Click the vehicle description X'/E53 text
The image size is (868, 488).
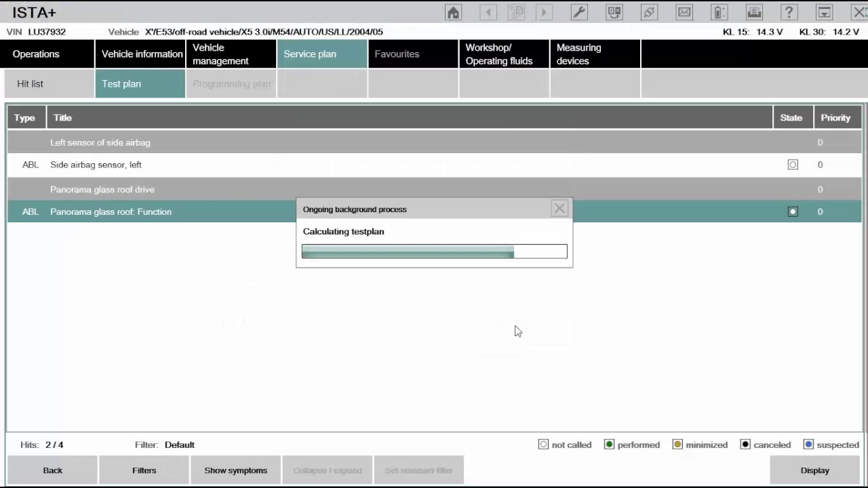coord(264,32)
